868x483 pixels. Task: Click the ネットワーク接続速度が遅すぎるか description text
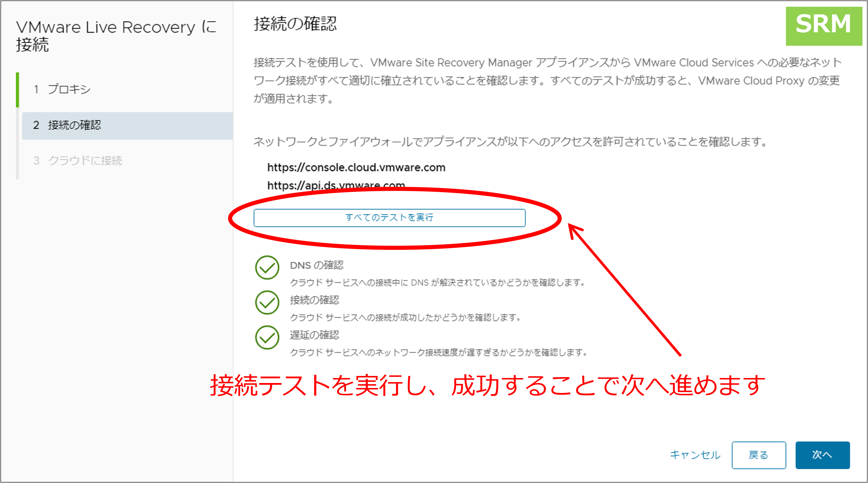pos(439,352)
